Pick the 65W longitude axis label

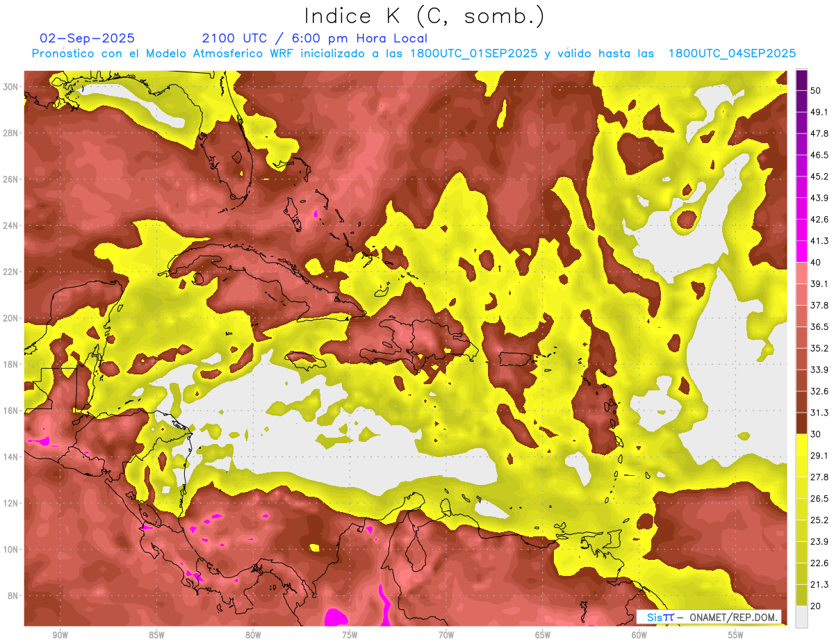[x=543, y=635]
